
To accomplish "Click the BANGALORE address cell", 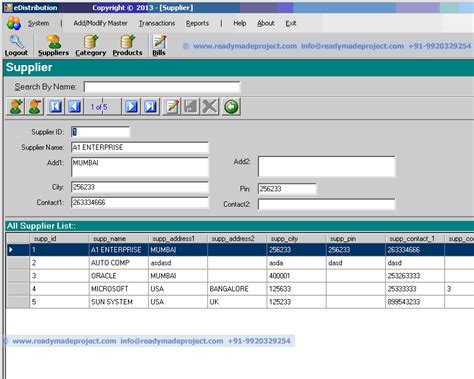I will 237,289.
